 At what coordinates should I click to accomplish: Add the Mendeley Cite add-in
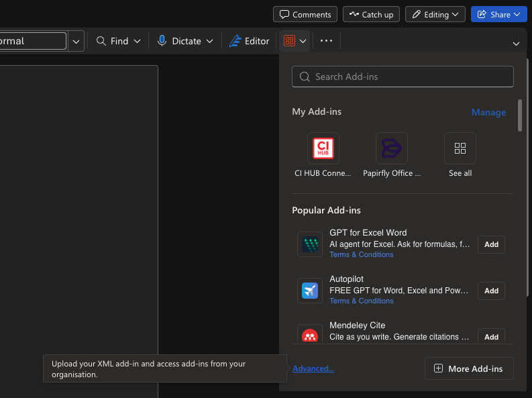(491, 336)
